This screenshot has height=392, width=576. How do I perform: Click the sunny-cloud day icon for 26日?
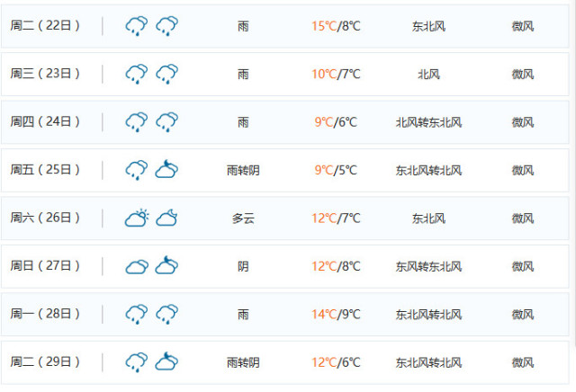[x=137, y=218]
